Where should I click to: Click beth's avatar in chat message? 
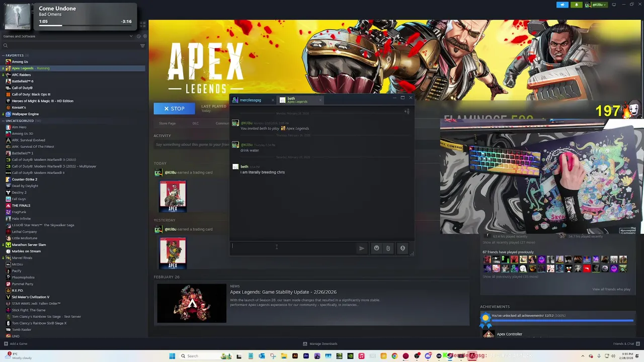(x=235, y=166)
